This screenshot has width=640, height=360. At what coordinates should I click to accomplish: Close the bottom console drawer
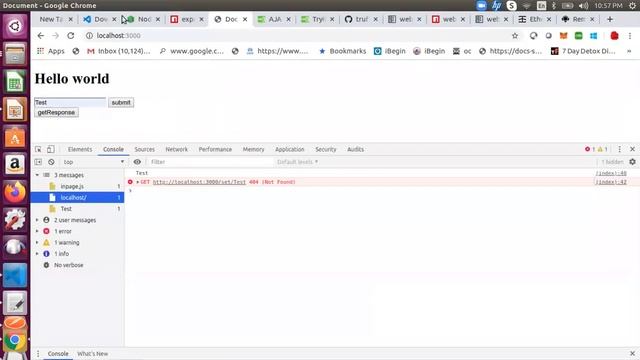632,353
